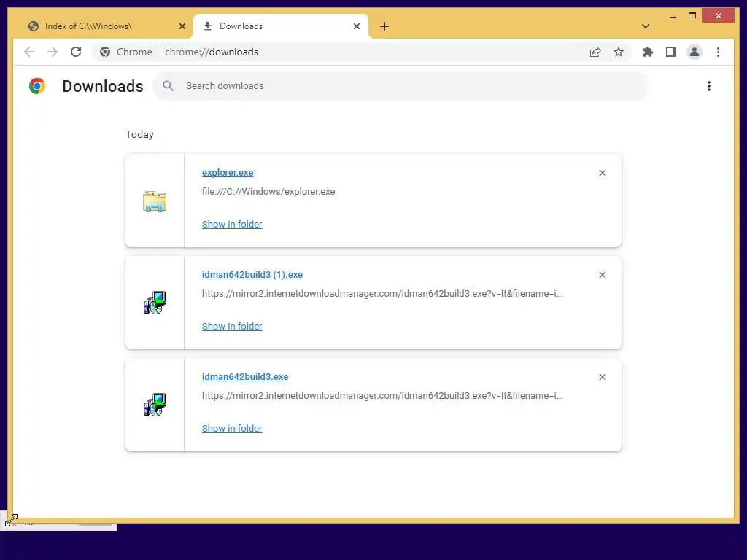The image size is (747, 560).
Task: Focus the Search downloads field
Action: tap(400, 86)
